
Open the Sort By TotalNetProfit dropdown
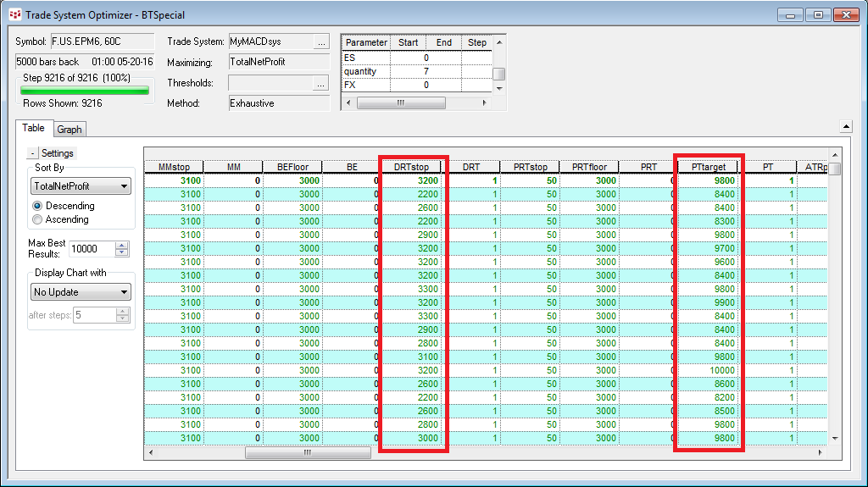(x=81, y=186)
